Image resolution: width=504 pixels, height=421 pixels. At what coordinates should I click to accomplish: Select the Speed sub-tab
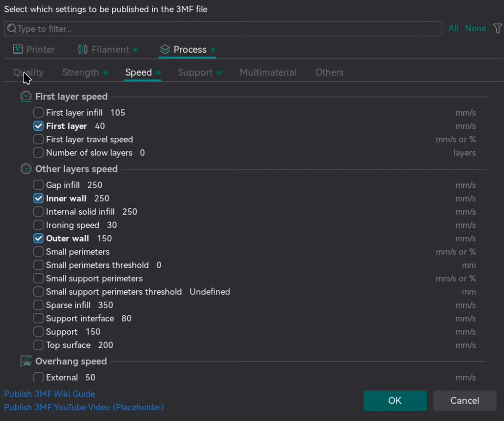[142, 72]
